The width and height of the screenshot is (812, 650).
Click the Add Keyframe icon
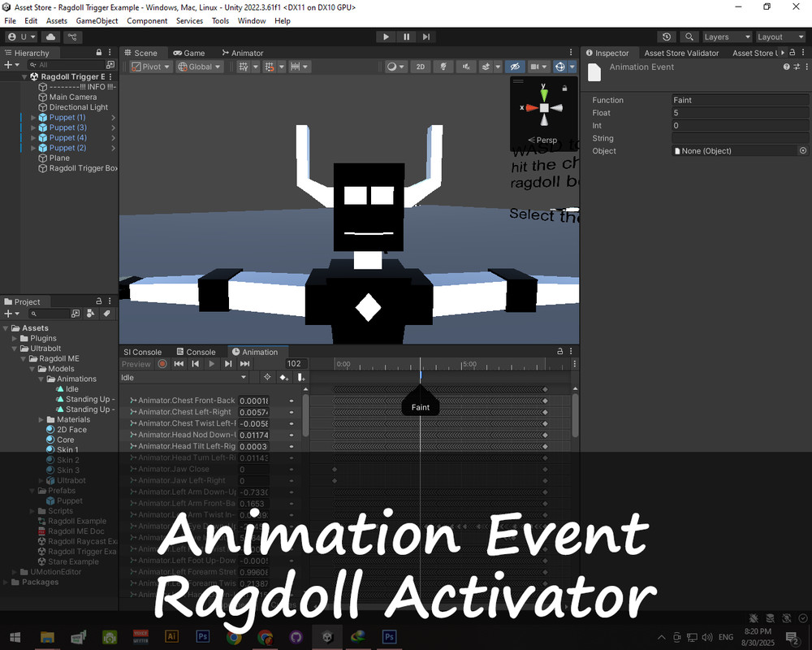pos(283,377)
